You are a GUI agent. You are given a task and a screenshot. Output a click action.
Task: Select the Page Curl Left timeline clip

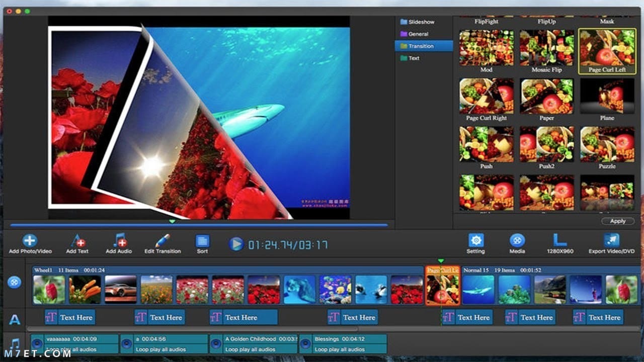click(x=443, y=286)
